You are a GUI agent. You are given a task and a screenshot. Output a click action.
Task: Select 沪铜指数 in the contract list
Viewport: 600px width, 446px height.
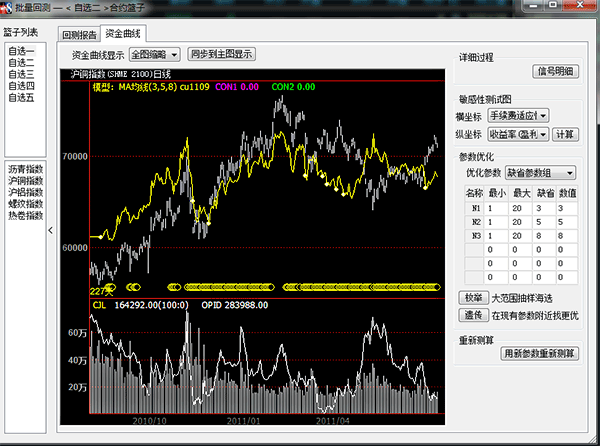point(25,180)
